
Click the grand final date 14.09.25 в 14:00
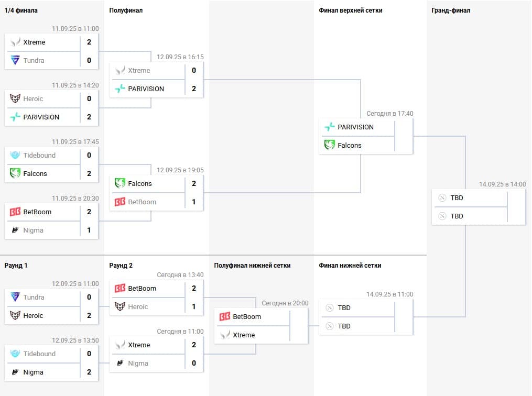click(502, 184)
